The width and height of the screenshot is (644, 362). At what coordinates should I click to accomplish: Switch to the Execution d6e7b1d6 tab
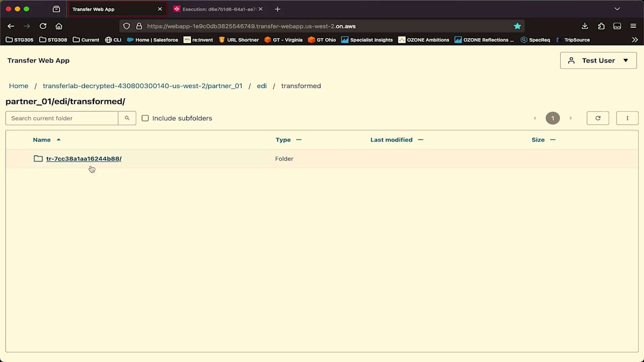point(217,9)
